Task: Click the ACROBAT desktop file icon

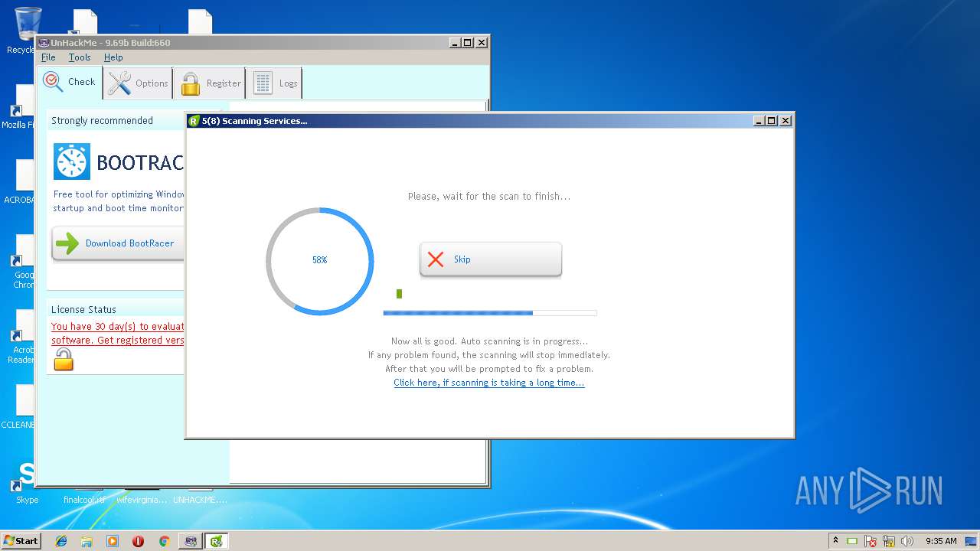Action: [20, 182]
